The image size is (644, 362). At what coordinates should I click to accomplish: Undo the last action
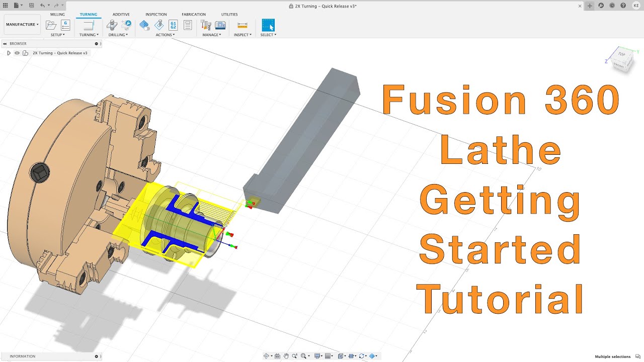point(43,6)
